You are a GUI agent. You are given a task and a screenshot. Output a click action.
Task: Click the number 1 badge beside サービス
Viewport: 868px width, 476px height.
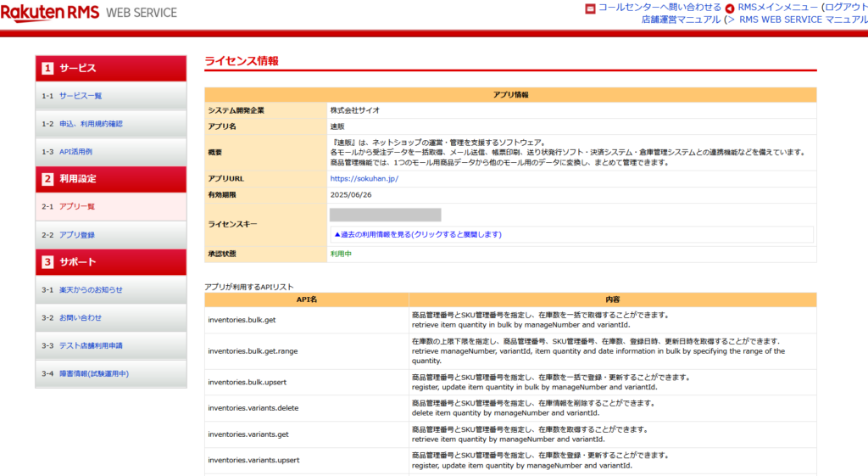[47, 68]
